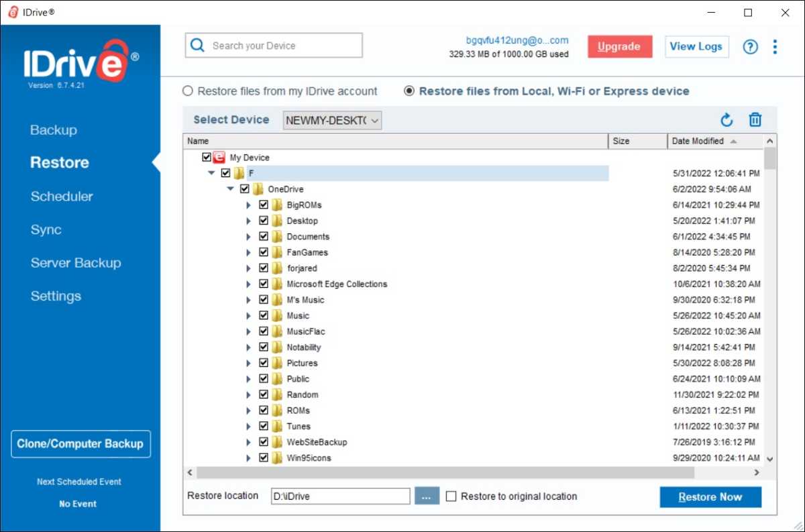This screenshot has height=532, width=805.
Task: Open the help question mark icon
Action: coord(750,47)
